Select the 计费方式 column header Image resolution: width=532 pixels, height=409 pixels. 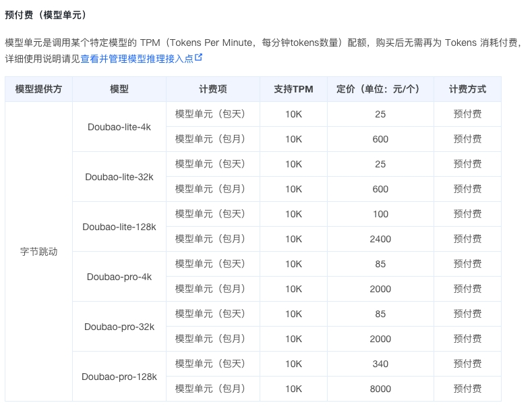coord(467,89)
